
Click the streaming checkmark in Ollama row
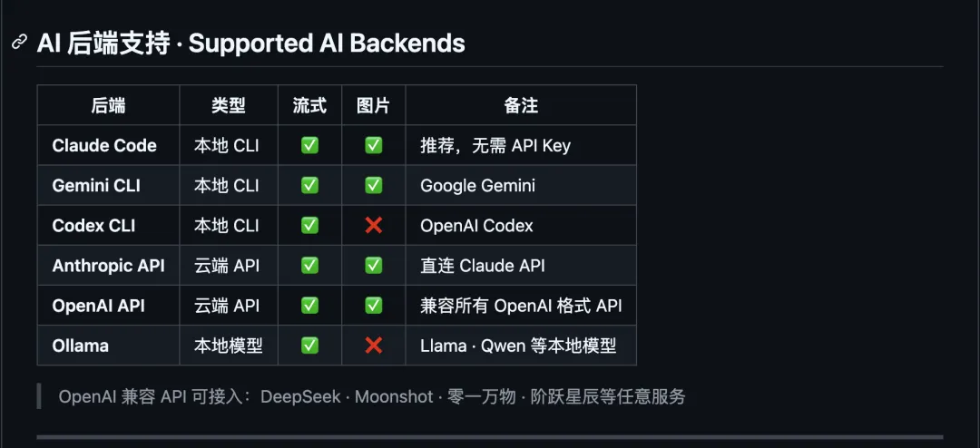click(310, 346)
